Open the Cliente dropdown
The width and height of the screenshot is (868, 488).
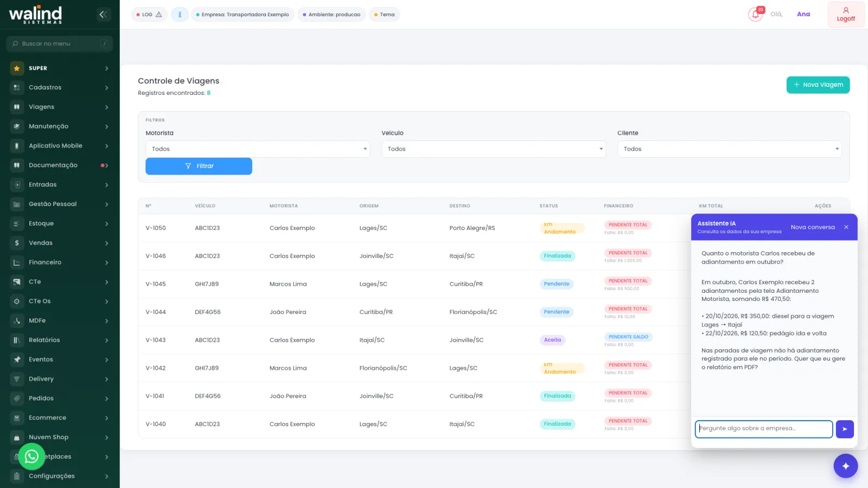pyautogui.click(x=729, y=149)
